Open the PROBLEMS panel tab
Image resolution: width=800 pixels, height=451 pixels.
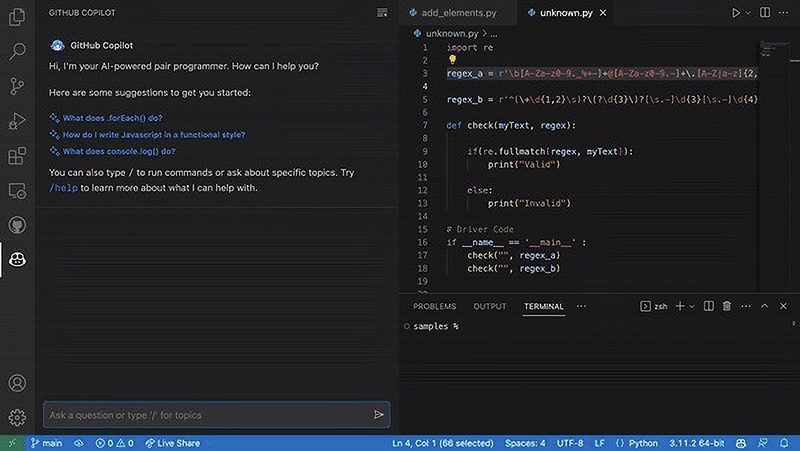pyautogui.click(x=434, y=306)
